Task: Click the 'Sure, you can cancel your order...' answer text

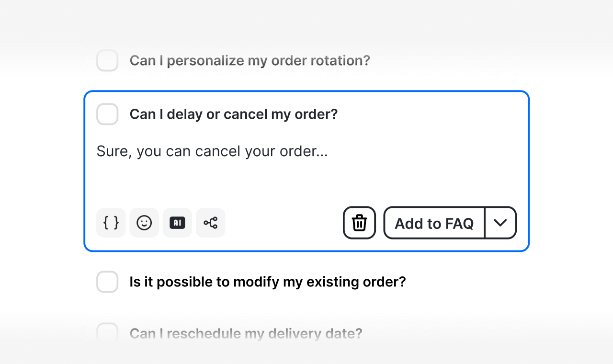Action: point(212,151)
